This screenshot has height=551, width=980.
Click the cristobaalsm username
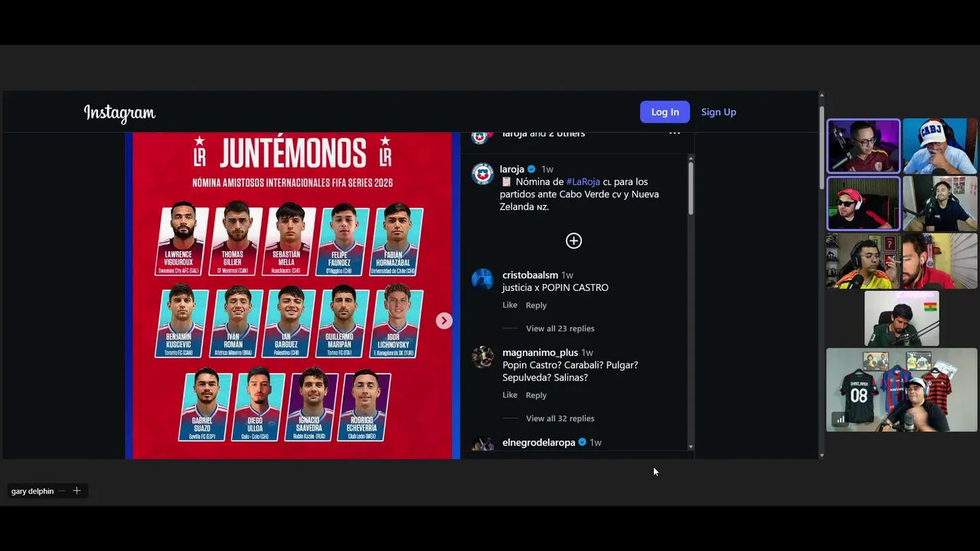[530, 275]
